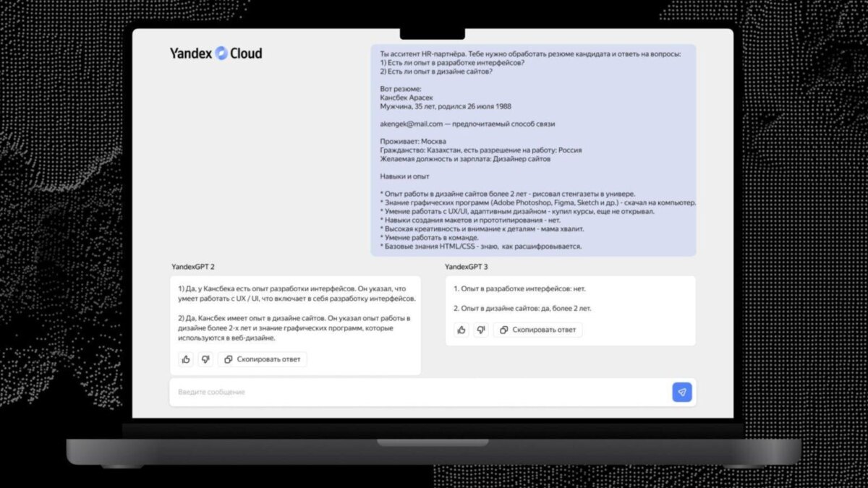868x488 pixels.
Task: Click the copy icon in YandexGPT 2 copy button
Action: click(229, 359)
